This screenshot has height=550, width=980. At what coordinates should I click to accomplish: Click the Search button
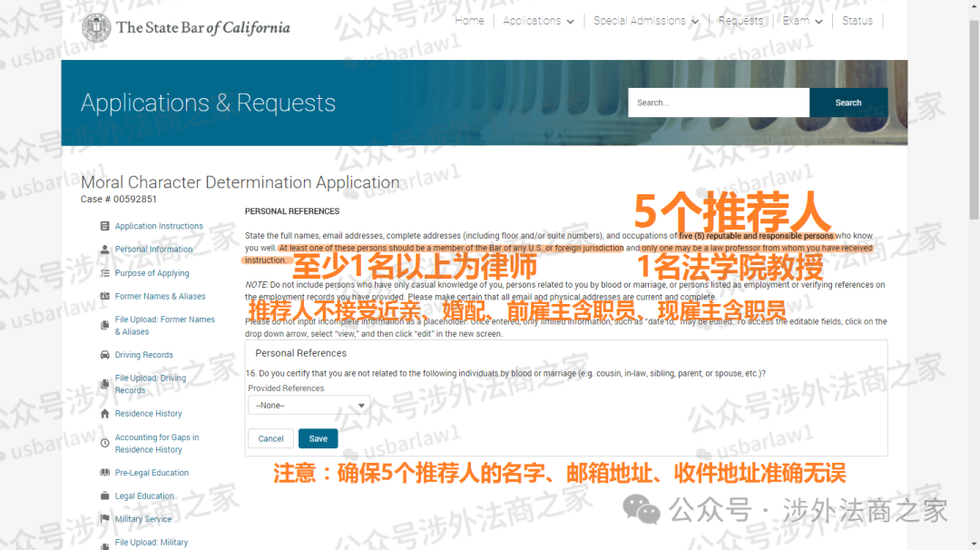click(848, 103)
